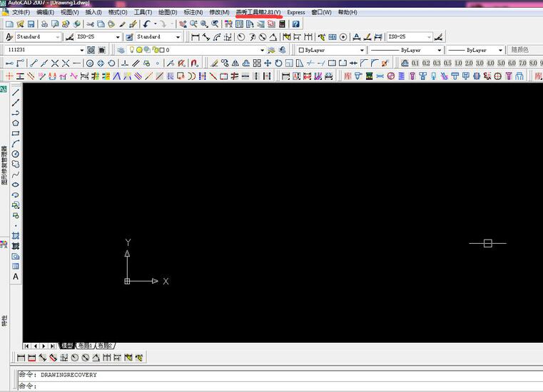Open the layer list dropdown
Image resolution: width=543 pixels, height=392 pixels.
point(261,51)
